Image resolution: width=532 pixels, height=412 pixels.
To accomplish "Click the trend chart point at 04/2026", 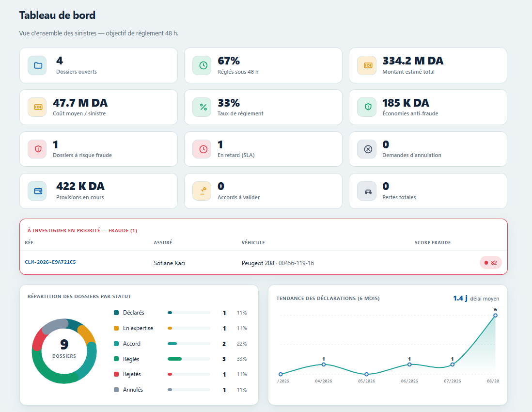I will point(324,364).
